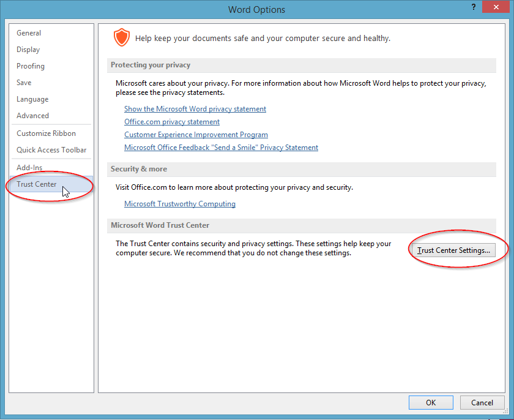Click the Word Options title text
This screenshot has width=514, height=420.
pyautogui.click(x=256, y=10)
